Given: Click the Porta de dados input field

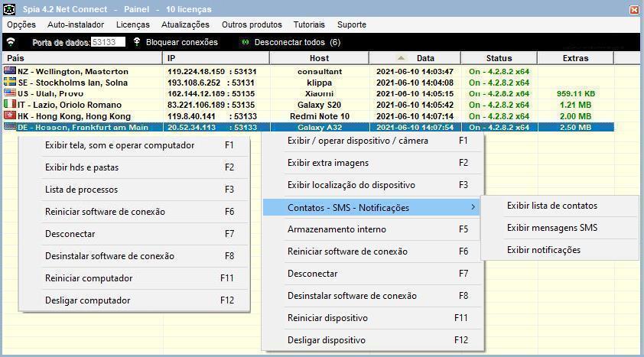Looking at the screenshot, I should tap(108, 42).
